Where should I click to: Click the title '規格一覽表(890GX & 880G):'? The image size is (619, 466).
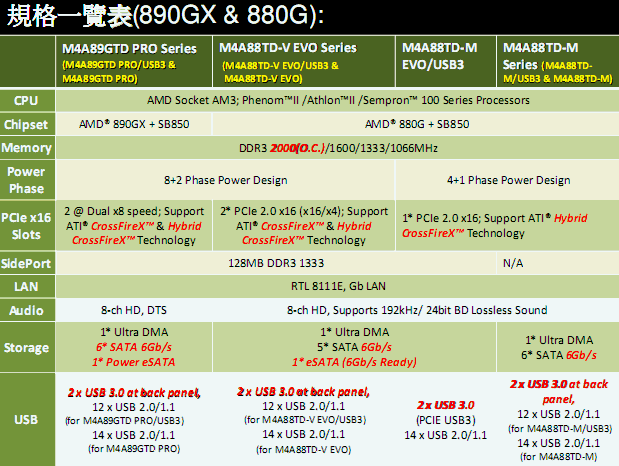click(x=165, y=16)
